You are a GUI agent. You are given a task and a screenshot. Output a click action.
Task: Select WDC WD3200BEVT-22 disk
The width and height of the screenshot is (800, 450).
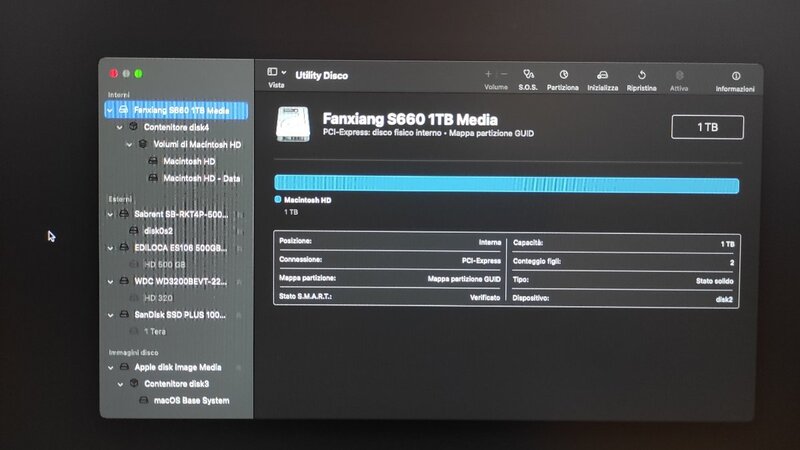(x=181, y=281)
